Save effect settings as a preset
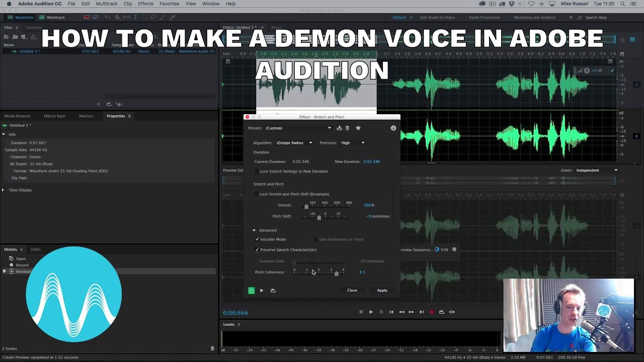644x362 pixels. [339, 128]
